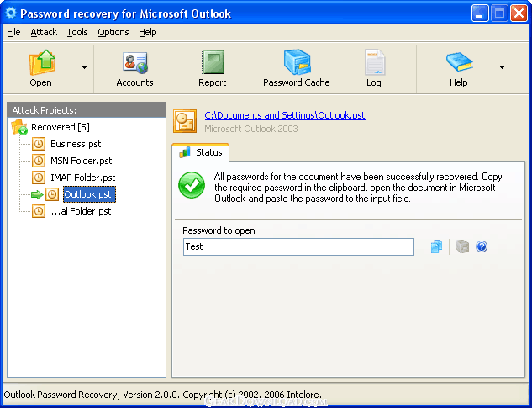This screenshot has height=408, width=532.
Task: Click the Attack Projects panel header
Action: click(87, 110)
